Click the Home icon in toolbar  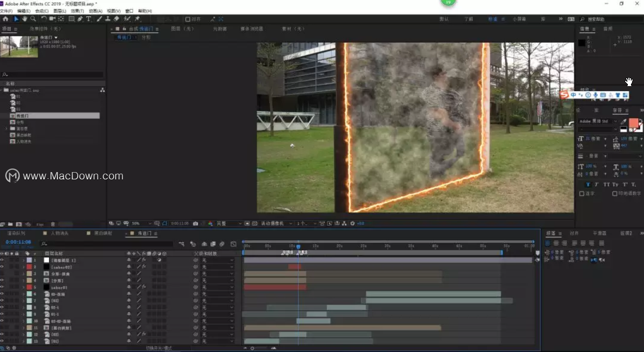[x=6, y=19]
